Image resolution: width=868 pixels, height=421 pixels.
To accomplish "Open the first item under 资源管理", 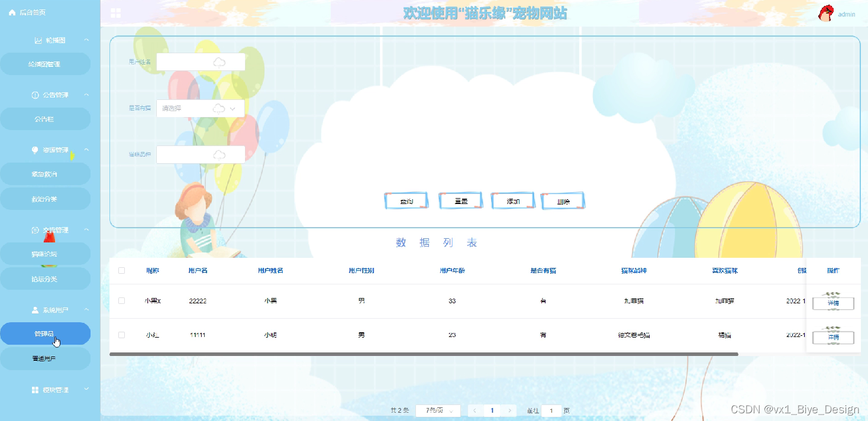I will point(45,174).
